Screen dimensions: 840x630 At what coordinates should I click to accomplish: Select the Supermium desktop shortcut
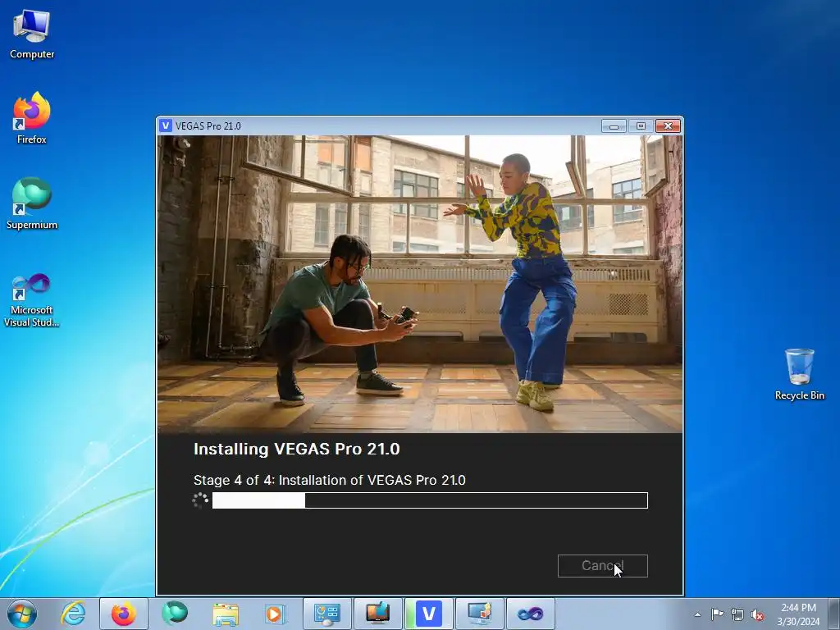pyautogui.click(x=32, y=203)
